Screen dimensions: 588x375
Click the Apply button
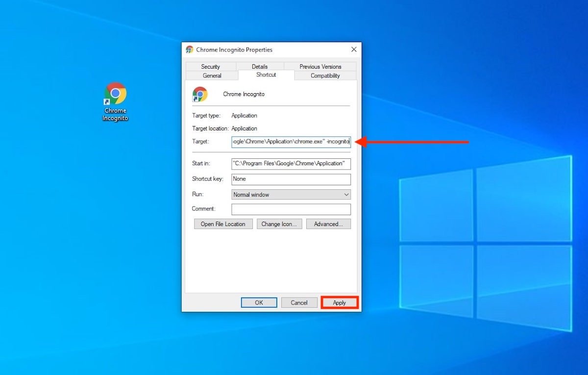click(x=340, y=302)
